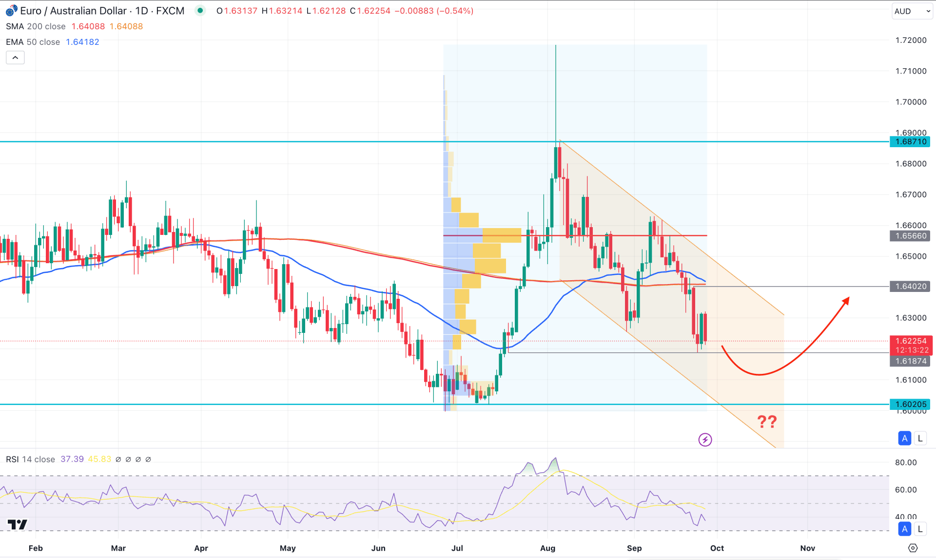Select the SMA 200 close indicator label
The height and width of the screenshot is (560, 936).
[x=36, y=26]
